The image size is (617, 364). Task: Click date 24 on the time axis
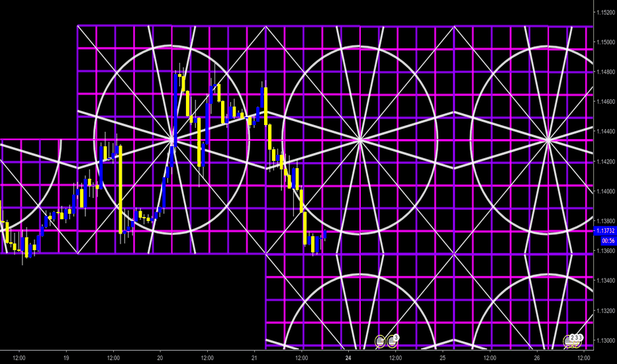click(x=348, y=357)
